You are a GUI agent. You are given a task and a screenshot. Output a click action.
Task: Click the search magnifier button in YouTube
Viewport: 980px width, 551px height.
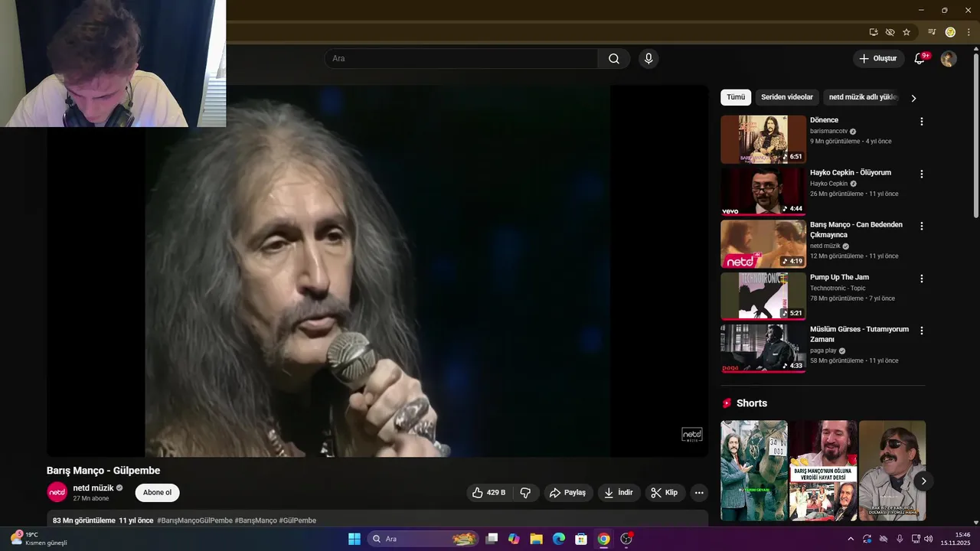click(614, 59)
